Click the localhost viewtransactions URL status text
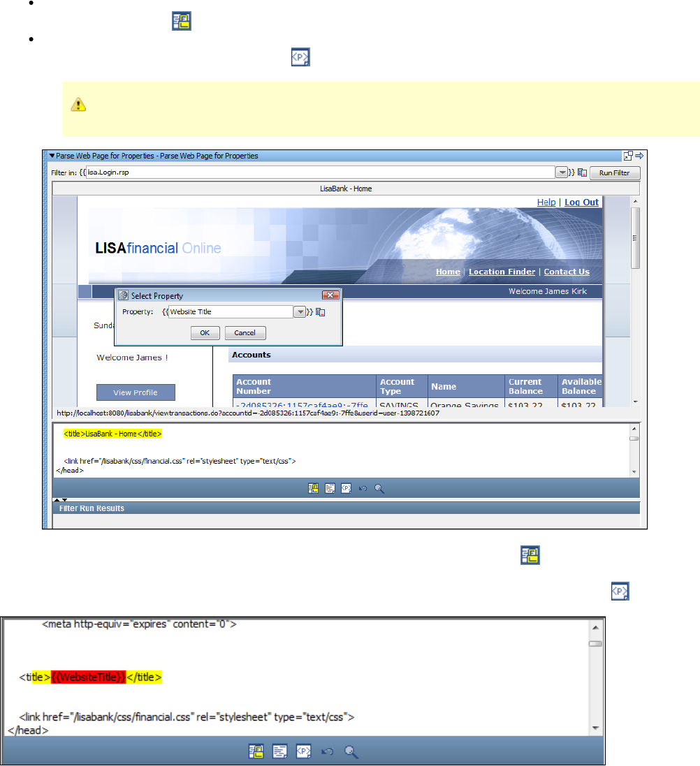 pos(248,413)
